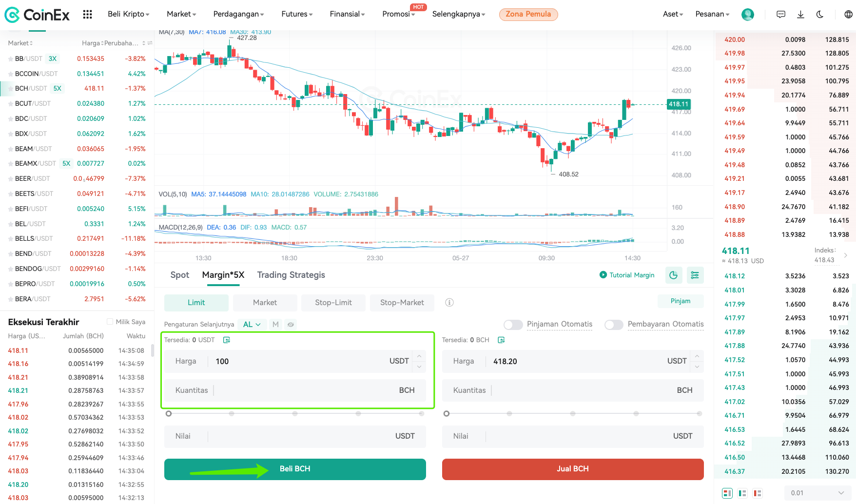This screenshot has height=504, width=856.
Task: Click the buy Kuantitas BCH field
Action: pos(295,390)
